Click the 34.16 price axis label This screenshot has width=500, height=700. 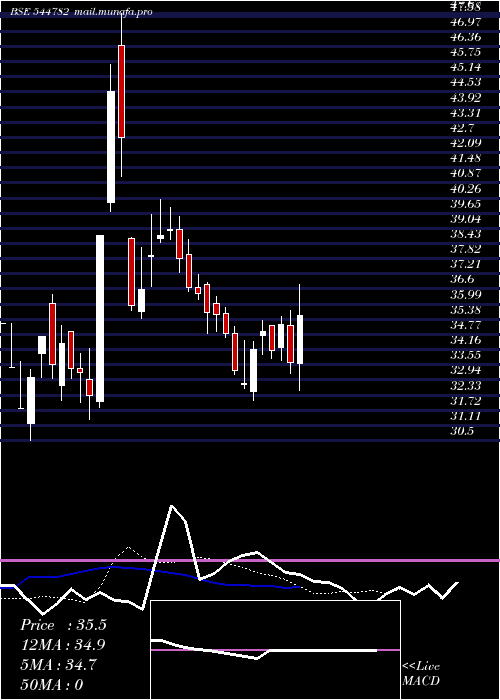[x=465, y=341]
